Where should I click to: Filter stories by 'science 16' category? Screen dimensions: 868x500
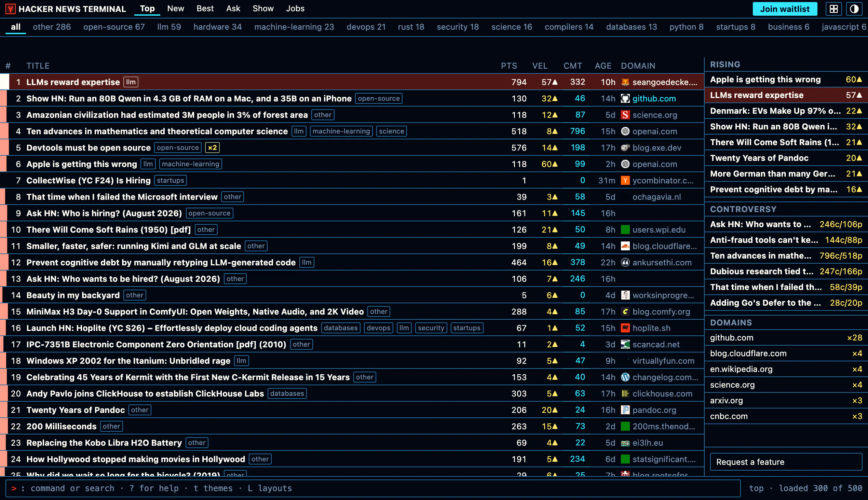click(x=512, y=27)
